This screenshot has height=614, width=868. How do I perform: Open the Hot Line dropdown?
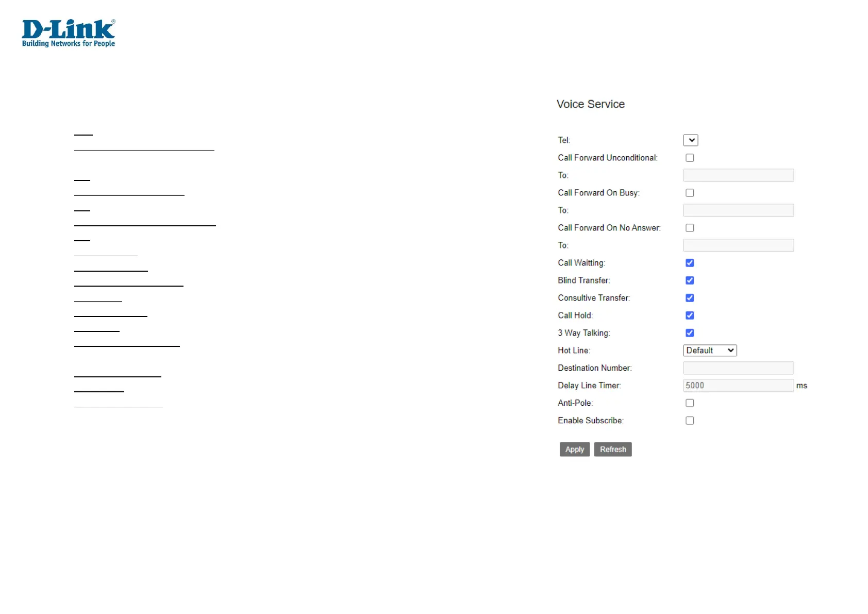710,351
